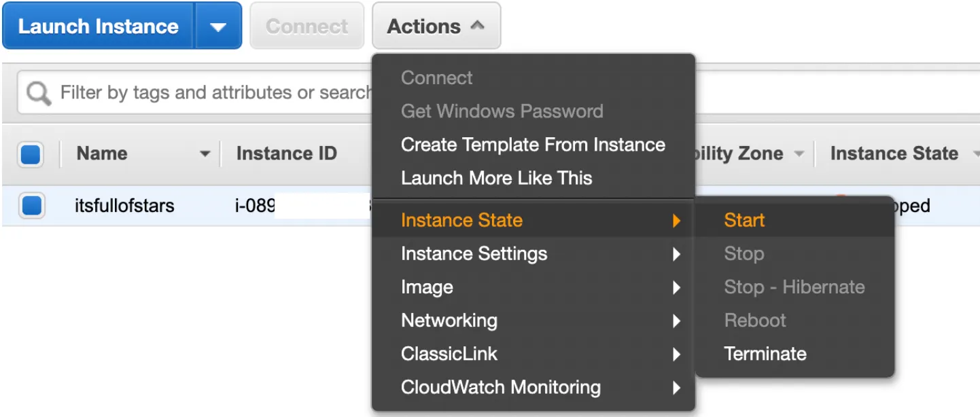
Task: Click the search magnifier icon
Action: point(39,93)
